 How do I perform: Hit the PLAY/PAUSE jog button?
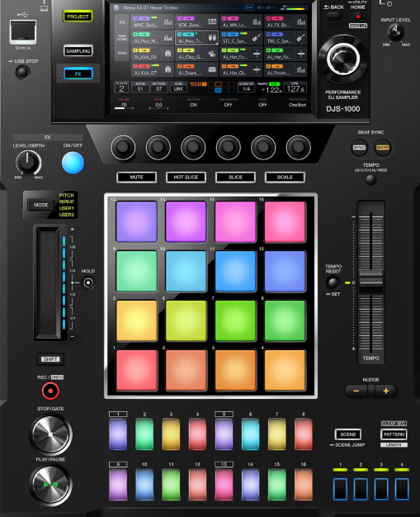50,484
